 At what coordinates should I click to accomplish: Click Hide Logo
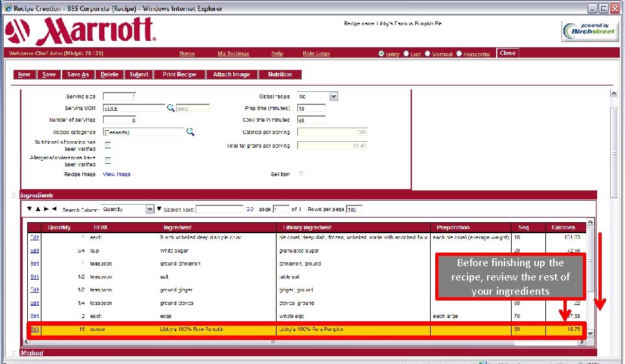click(x=316, y=53)
